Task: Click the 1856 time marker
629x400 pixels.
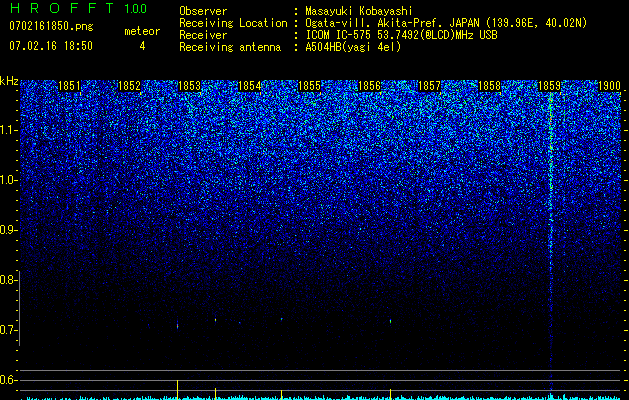Action: pos(369,86)
